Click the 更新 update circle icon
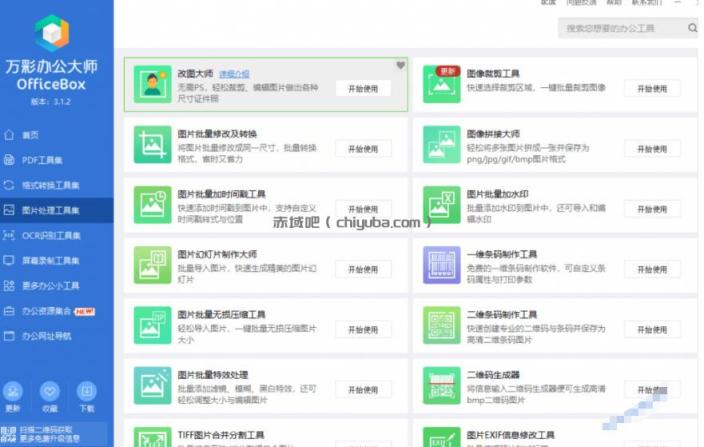The height and width of the screenshot is (447, 704). (x=13, y=391)
